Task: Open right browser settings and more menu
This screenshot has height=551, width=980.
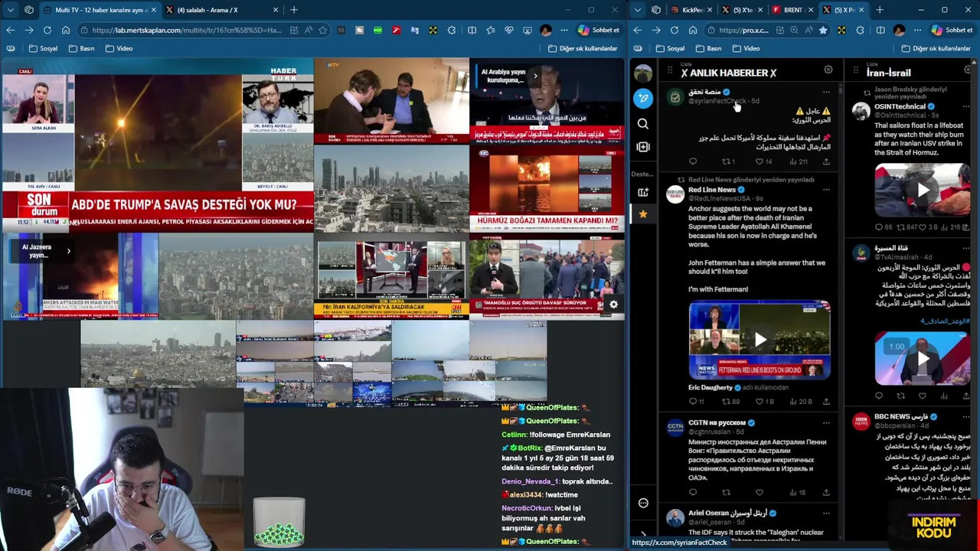Action: pos(917,30)
